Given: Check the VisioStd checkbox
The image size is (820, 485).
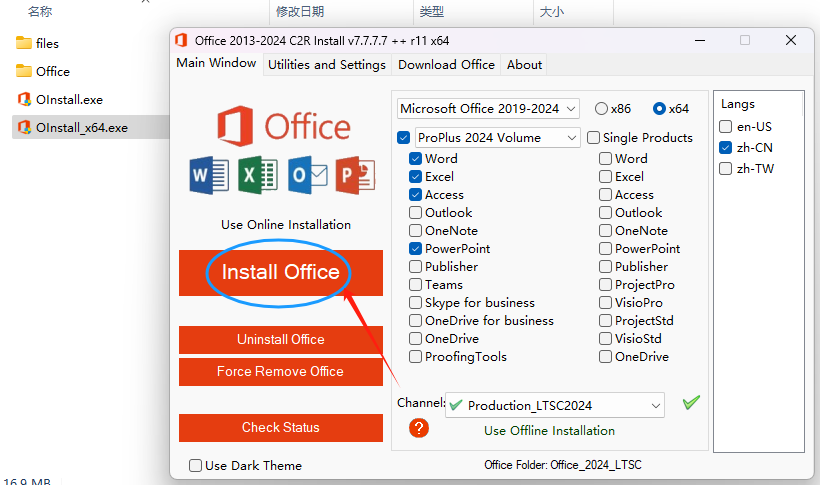Looking at the screenshot, I should tap(605, 339).
